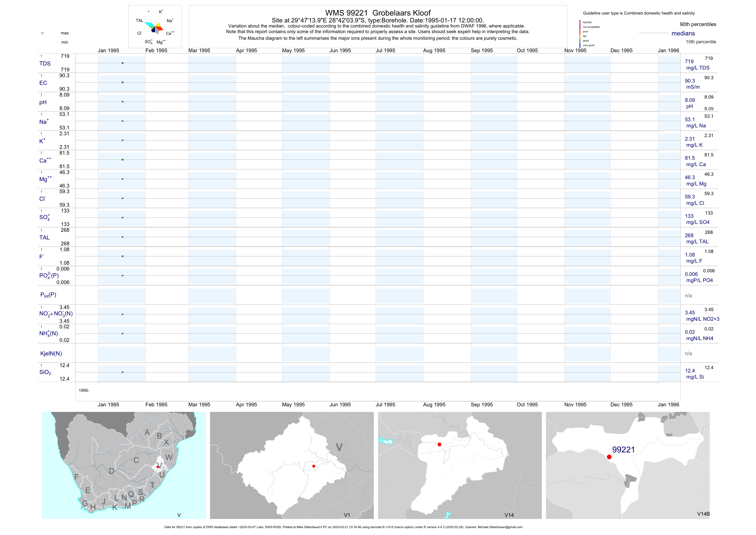Image resolution: width=756 pixels, height=535 pixels.
Task: Click the TDS data point marker in January 1995
Action: [122, 63]
